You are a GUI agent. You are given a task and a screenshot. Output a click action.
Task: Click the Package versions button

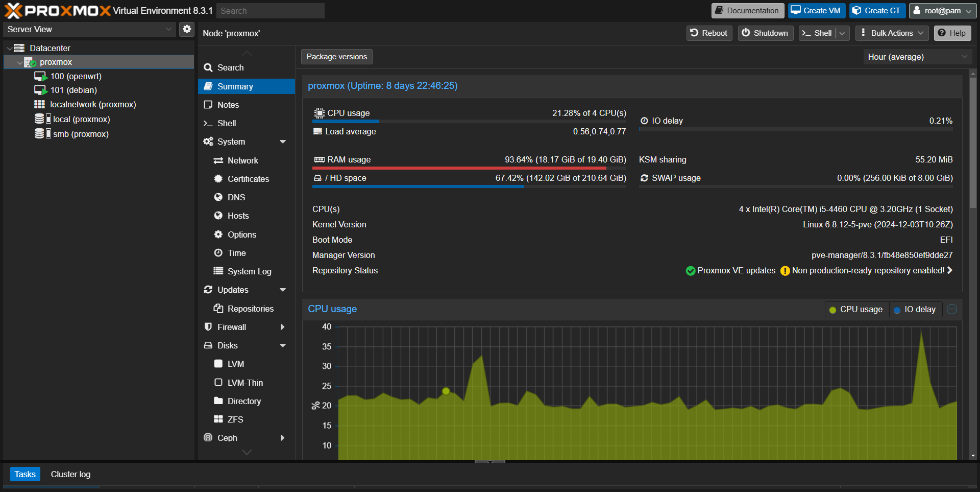[x=336, y=56]
